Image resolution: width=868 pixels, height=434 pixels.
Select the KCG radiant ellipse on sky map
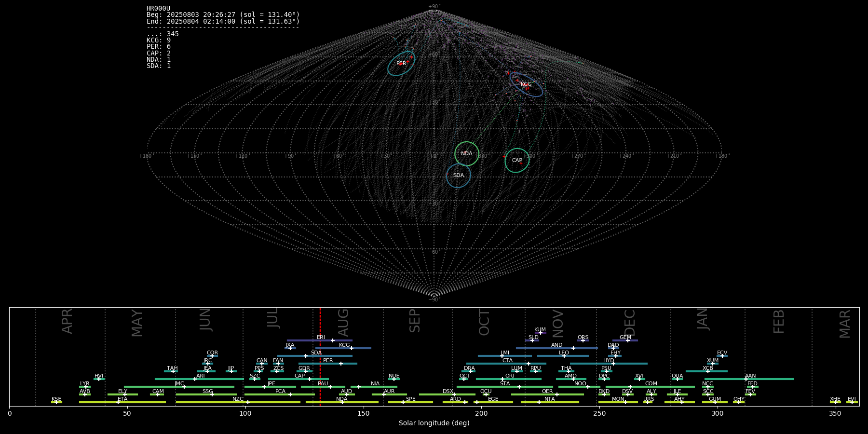[x=526, y=84]
